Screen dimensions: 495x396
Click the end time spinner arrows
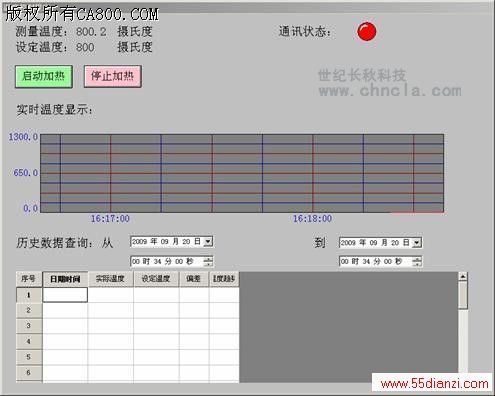(x=417, y=261)
